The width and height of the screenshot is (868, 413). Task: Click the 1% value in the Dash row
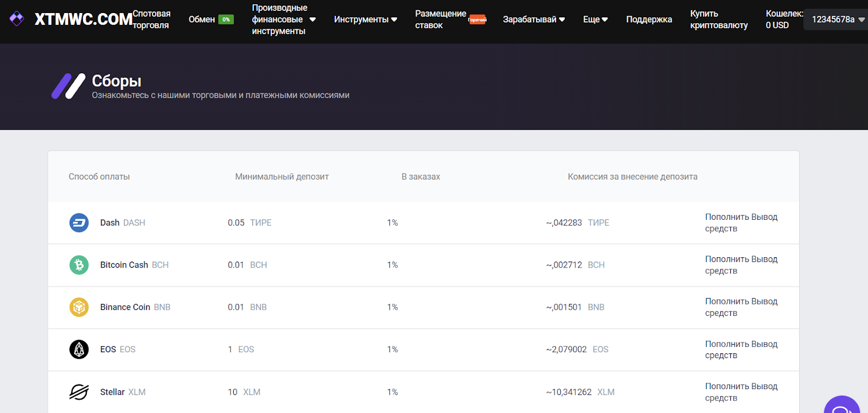[x=393, y=223]
